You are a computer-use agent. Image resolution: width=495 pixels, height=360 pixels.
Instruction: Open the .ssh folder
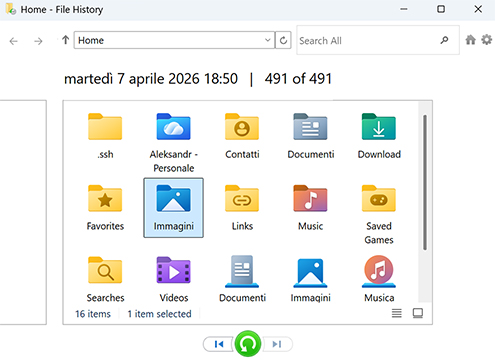pyautogui.click(x=105, y=136)
